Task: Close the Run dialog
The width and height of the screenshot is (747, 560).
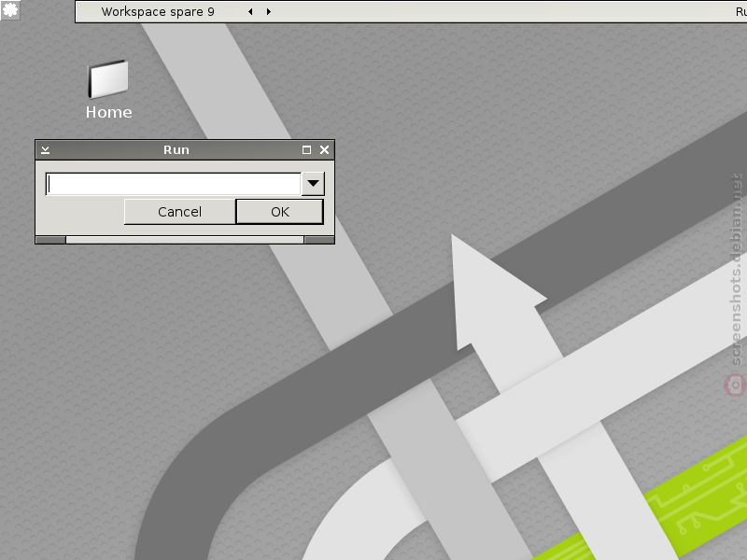Action: [x=324, y=150]
